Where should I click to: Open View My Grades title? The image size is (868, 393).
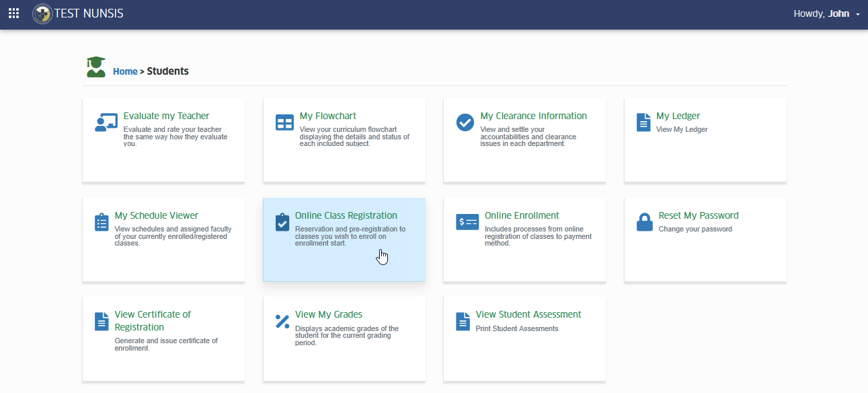(x=329, y=314)
